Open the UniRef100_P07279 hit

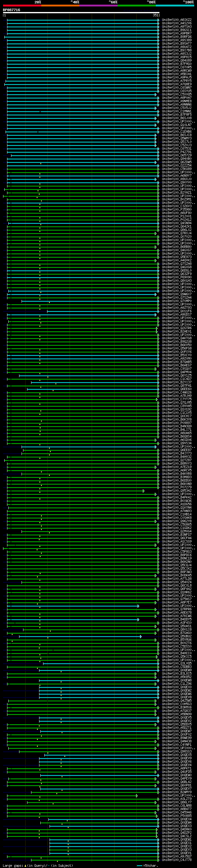(x=177, y=487)
